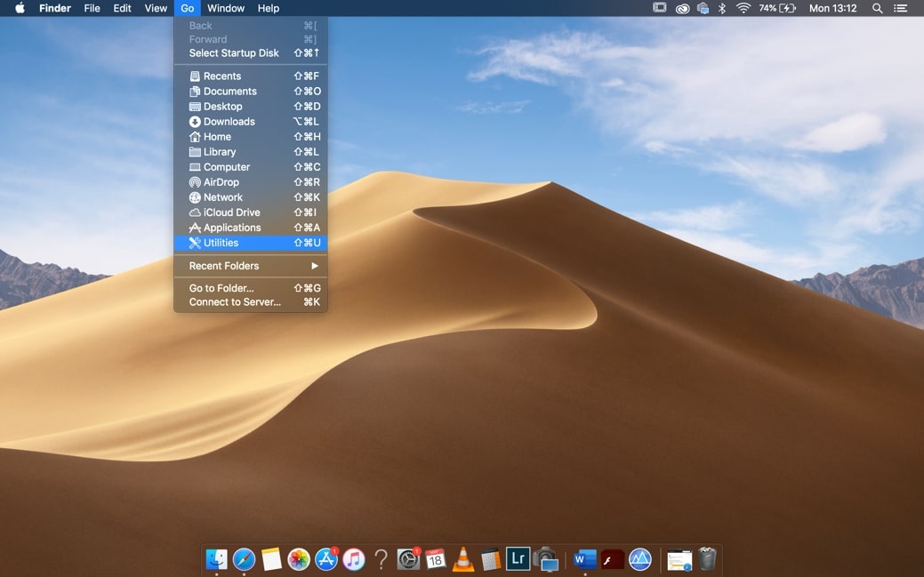The width and height of the screenshot is (924, 577).
Task: Open the Wi-Fi status menu
Action: point(743,8)
